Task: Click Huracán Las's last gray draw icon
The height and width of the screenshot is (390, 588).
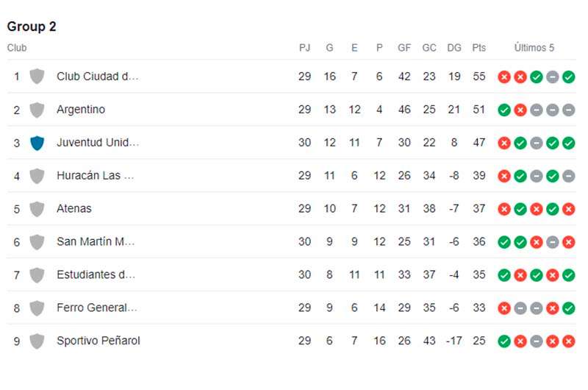Action: coord(568,176)
